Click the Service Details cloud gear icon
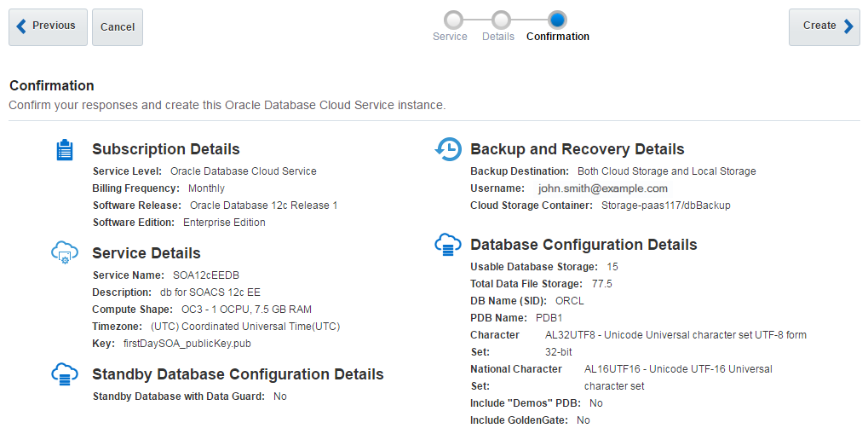Screen dimensions: 868x440 pyautogui.click(x=65, y=252)
